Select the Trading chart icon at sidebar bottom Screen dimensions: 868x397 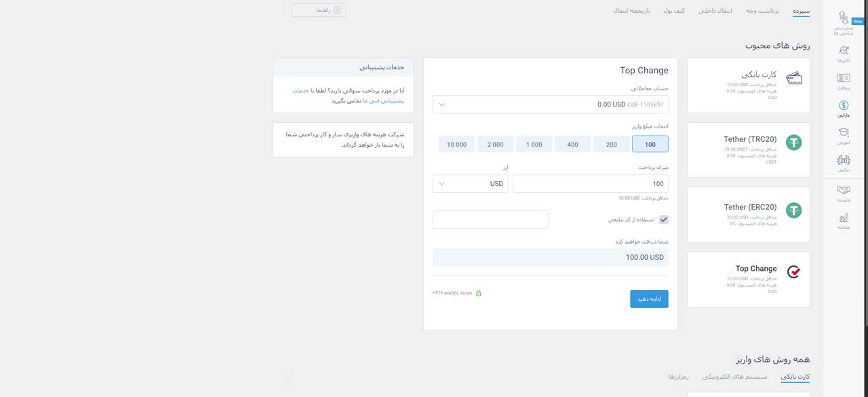pyautogui.click(x=843, y=219)
